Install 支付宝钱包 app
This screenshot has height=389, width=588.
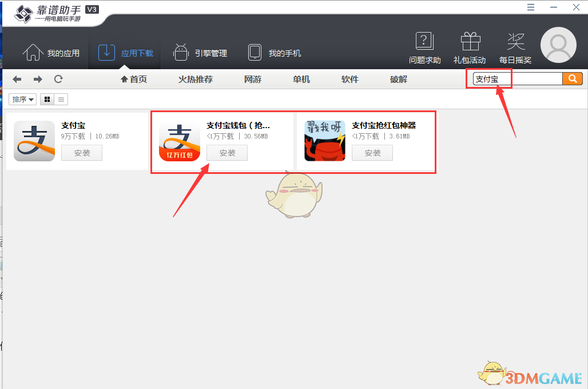pyautogui.click(x=227, y=153)
